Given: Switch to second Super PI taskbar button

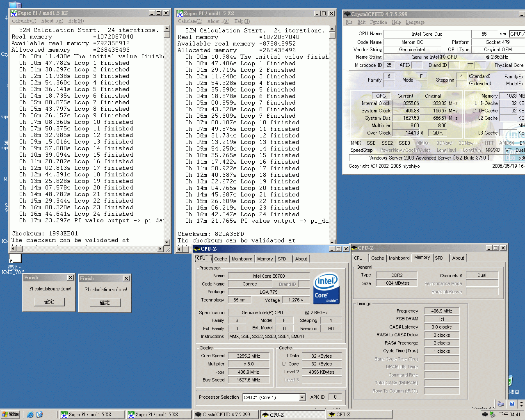Looking at the screenshot, I should point(158,415).
